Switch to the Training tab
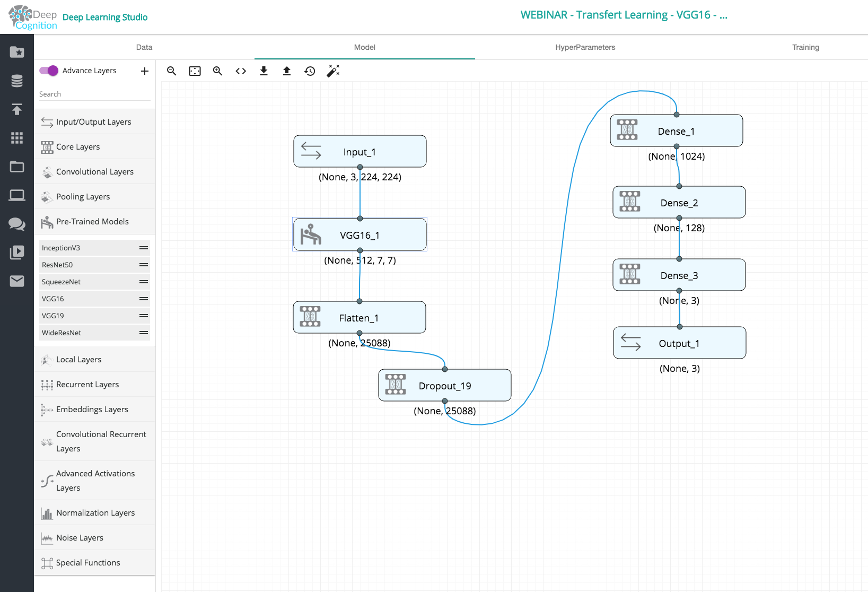 (x=805, y=47)
